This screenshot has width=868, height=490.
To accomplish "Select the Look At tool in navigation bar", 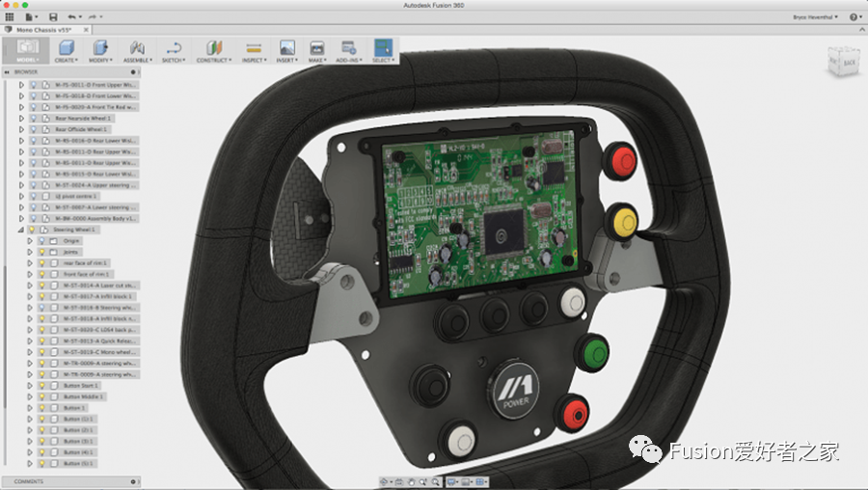I will (399, 481).
